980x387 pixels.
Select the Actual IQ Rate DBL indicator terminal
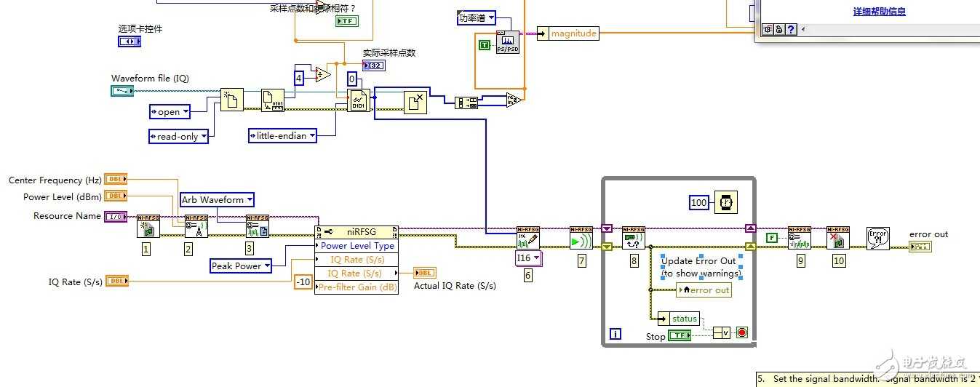click(425, 273)
